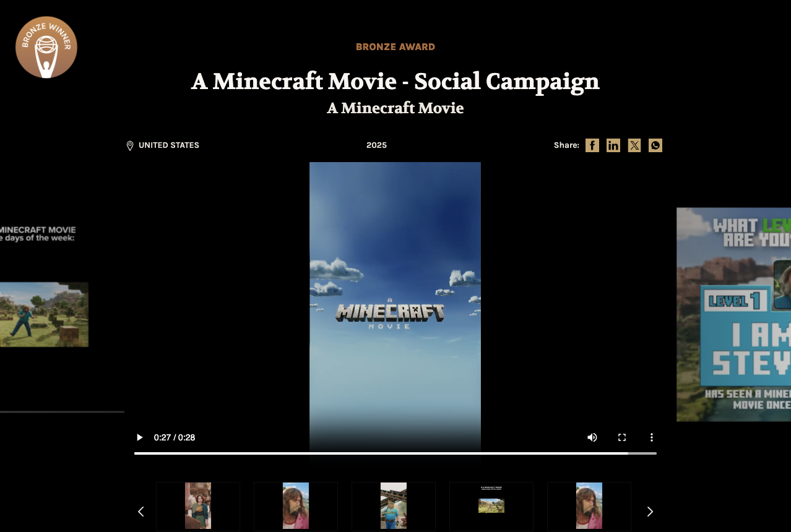Image resolution: width=791 pixels, height=532 pixels.
Task: Share via WhatsApp
Action: (655, 145)
